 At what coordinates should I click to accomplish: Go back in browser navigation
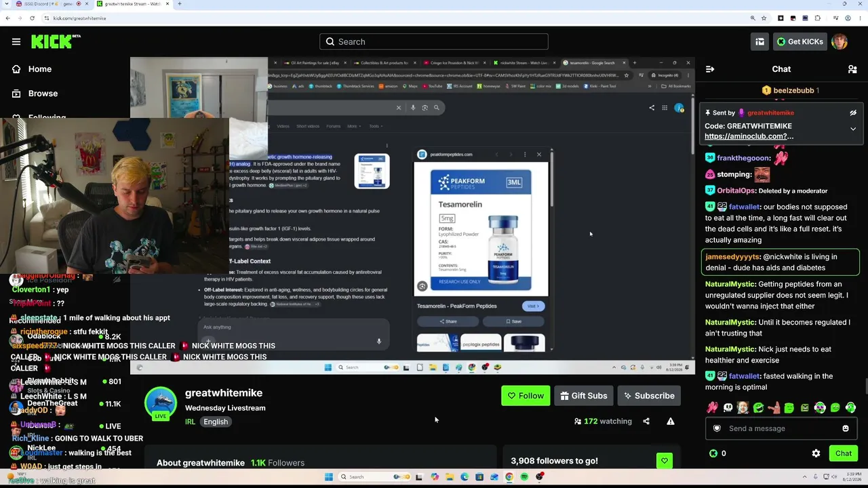pyautogui.click(x=7, y=18)
